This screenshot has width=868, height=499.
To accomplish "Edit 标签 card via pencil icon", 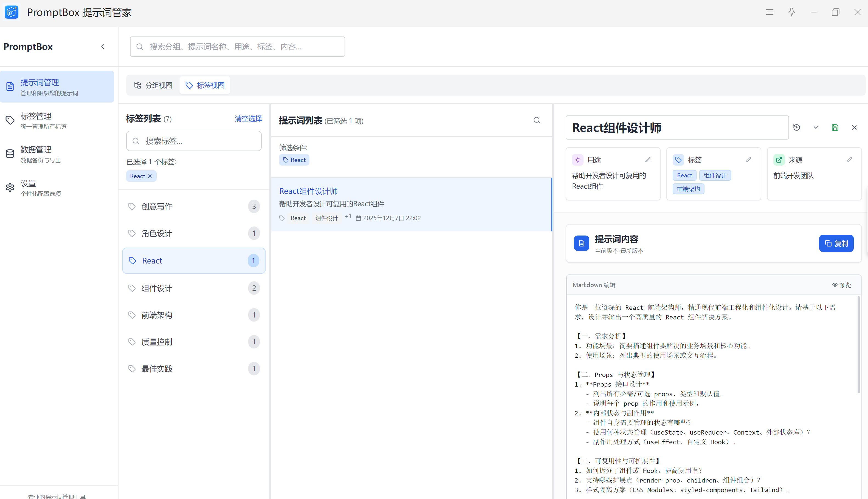I will 749,160.
